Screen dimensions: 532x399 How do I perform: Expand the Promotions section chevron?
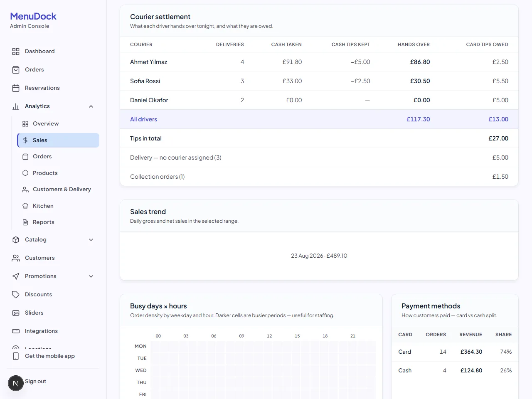91,276
